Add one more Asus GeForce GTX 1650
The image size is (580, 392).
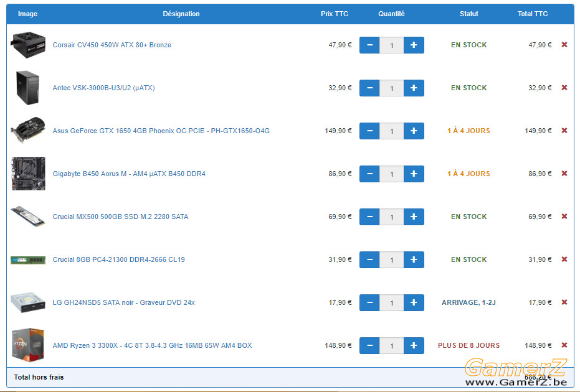(414, 131)
